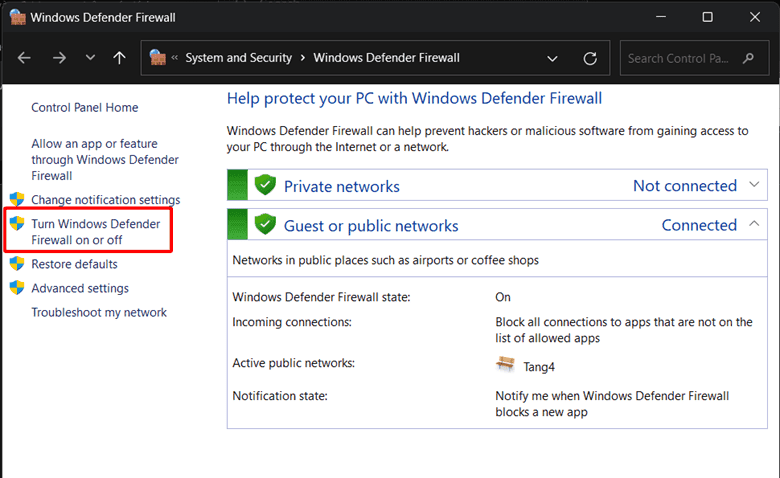Click green shield icon for Guest or public networks
This screenshot has width=780, height=478.
265,224
